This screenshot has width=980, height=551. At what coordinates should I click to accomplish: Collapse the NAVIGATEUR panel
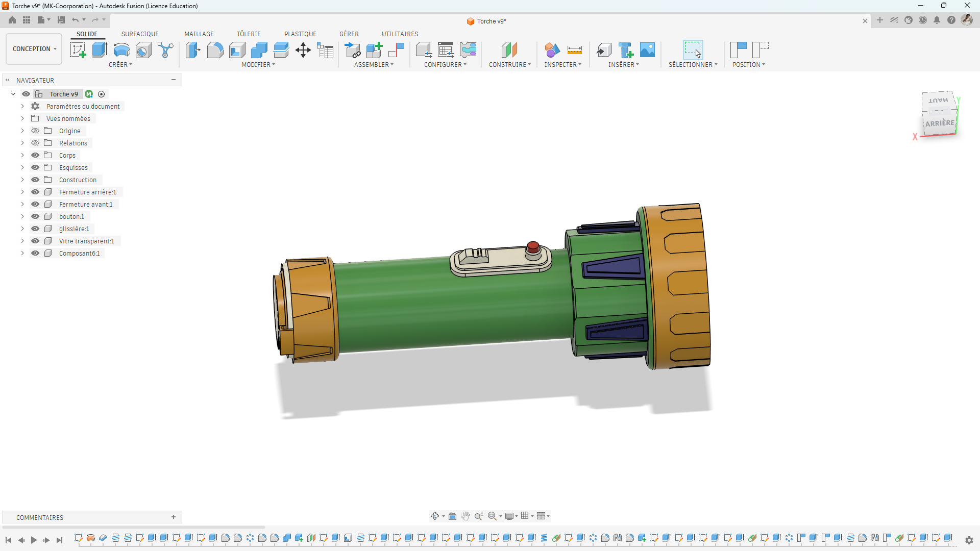(174, 80)
